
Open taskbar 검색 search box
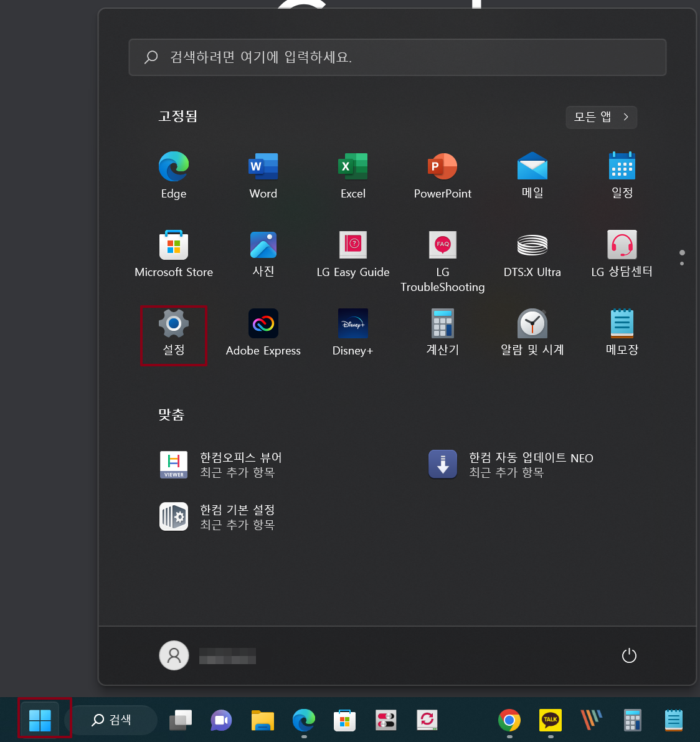pos(111,720)
